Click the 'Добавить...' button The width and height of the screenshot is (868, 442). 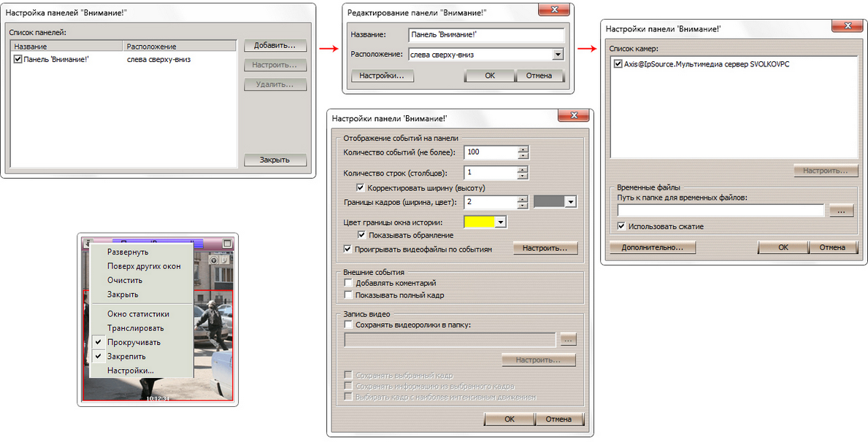[275, 45]
